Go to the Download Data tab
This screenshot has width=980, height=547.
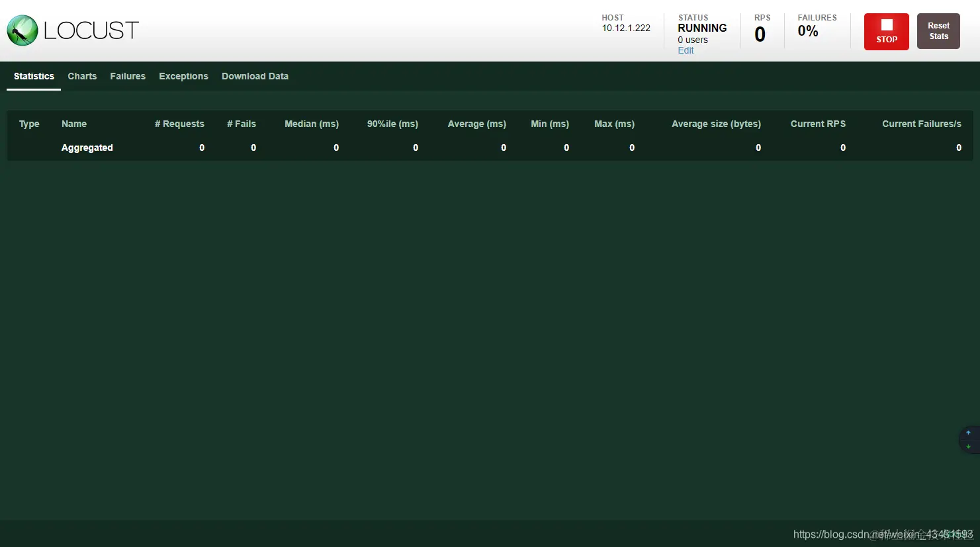255,76
